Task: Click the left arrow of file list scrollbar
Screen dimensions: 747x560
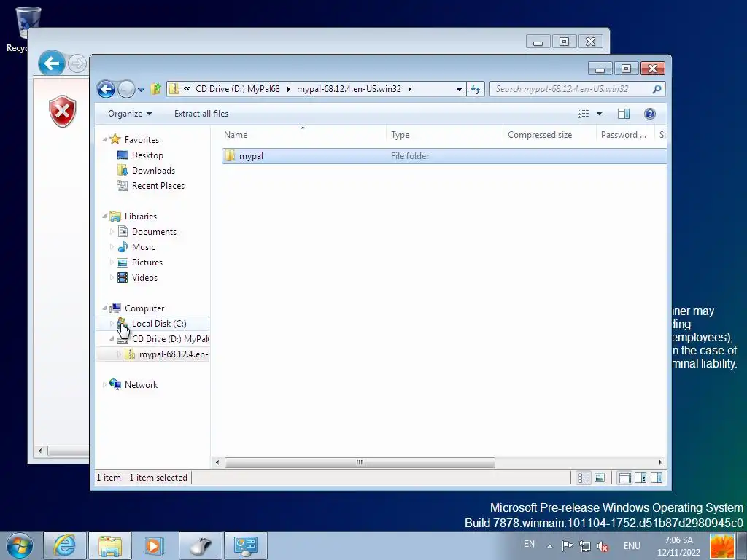Action: coord(217,462)
